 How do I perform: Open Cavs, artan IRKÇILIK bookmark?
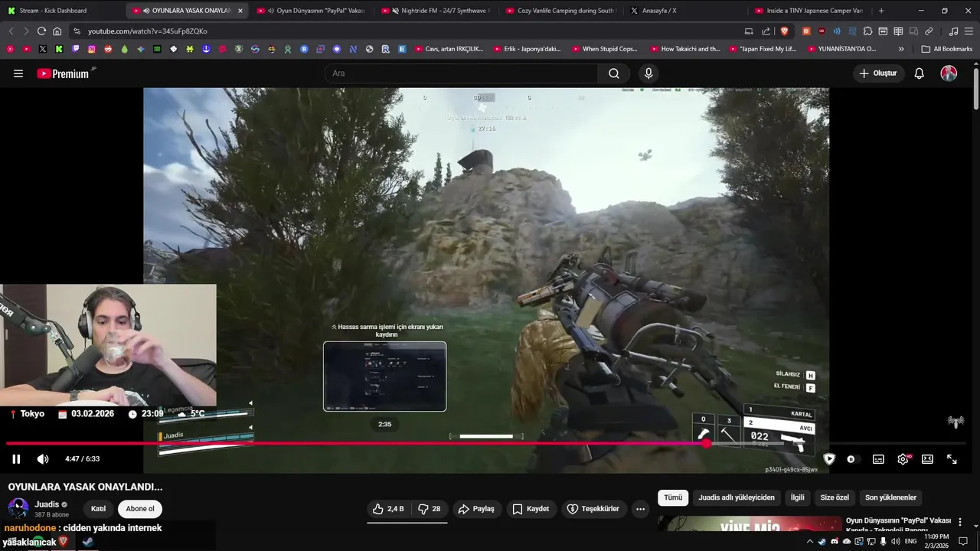pos(449,49)
